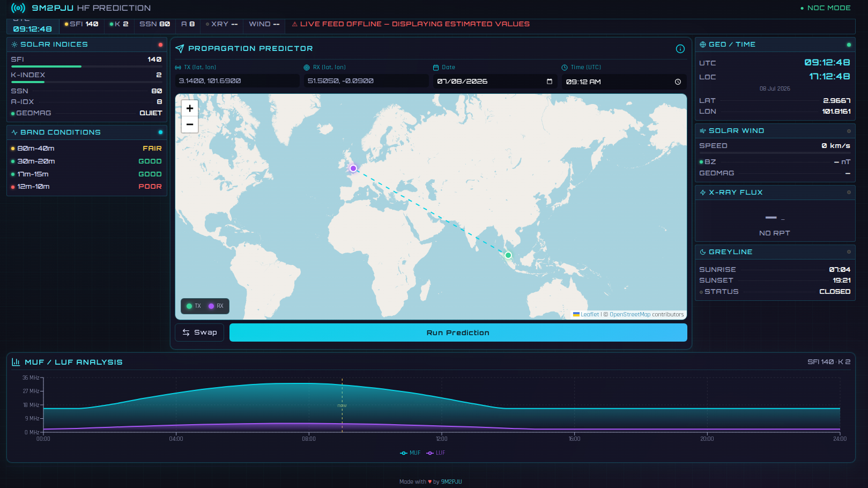Select the 80m-40m FAIR band row
868x488 pixels.
pyautogui.click(x=86, y=149)
